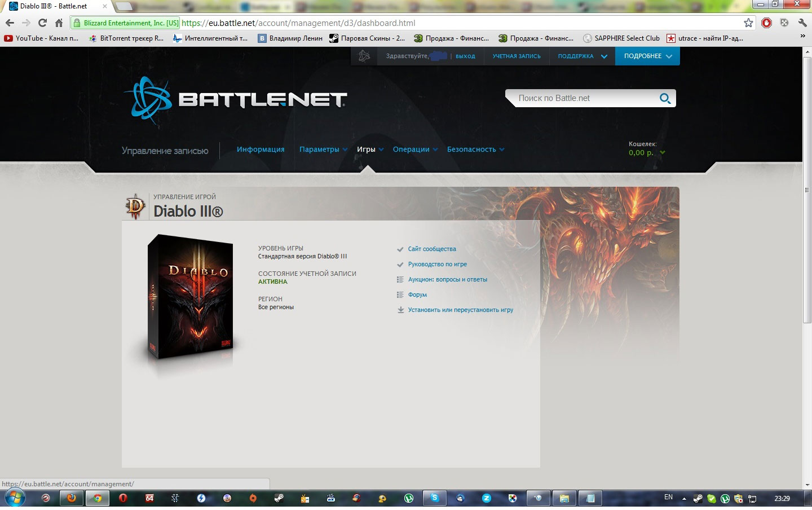Expand the Безопасность menu

pyautogui.click(x=475, y=150)
